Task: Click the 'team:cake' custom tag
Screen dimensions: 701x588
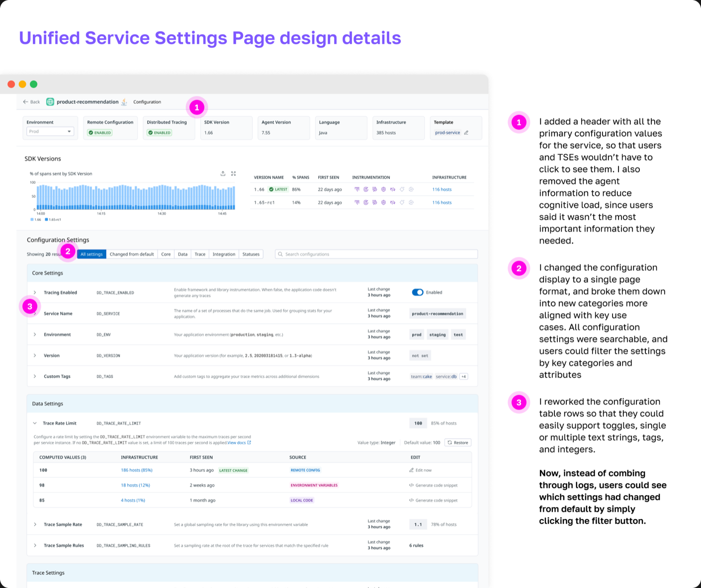Action: click(421, 376)
